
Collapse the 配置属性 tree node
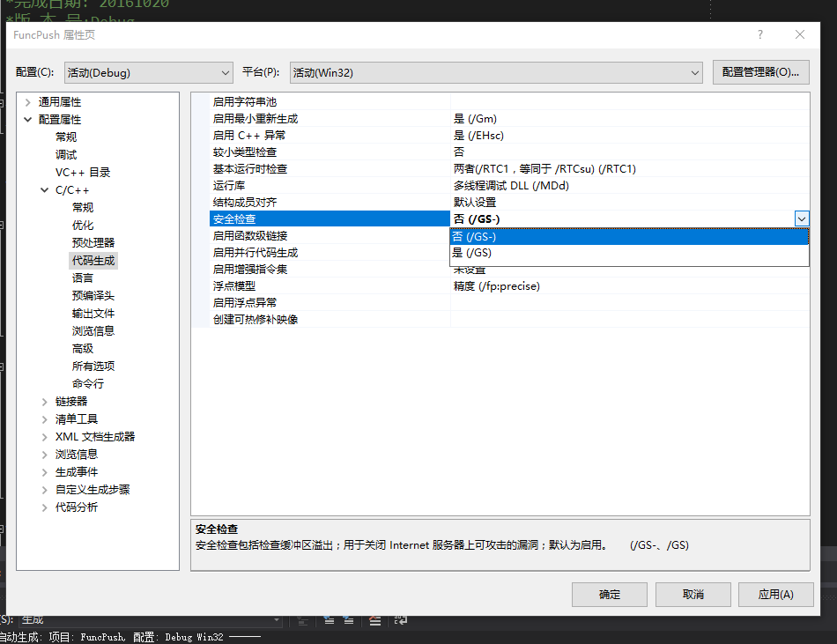pyautogui.click(x=28, y=120)
